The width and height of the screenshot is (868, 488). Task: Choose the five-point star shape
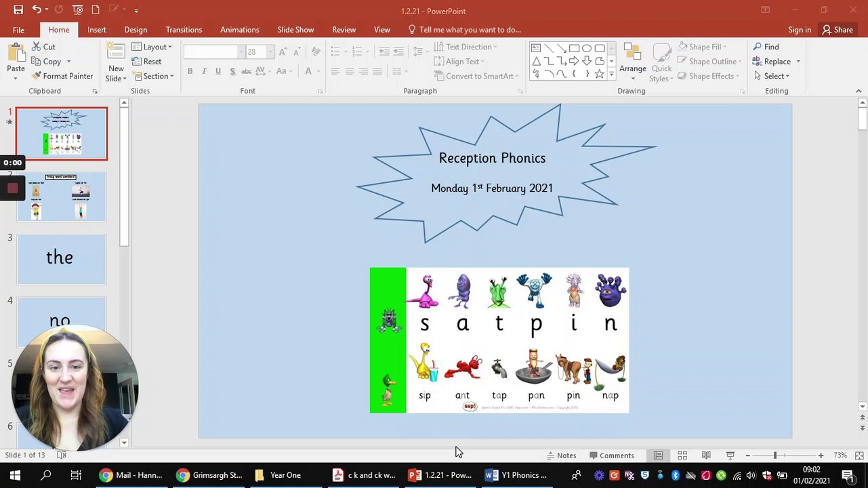point(600,74)
